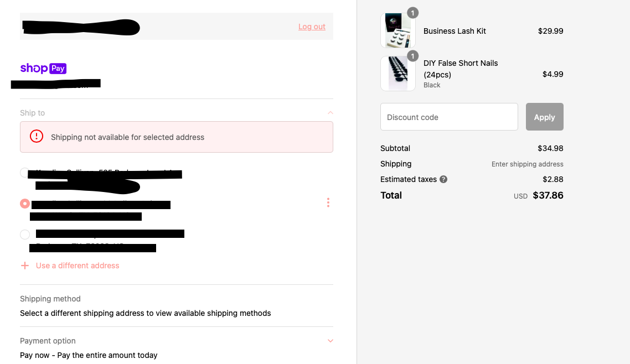Select the bottom shipping address radio button
The height and width of the screenshot is (364, 630).
[25, 235]
